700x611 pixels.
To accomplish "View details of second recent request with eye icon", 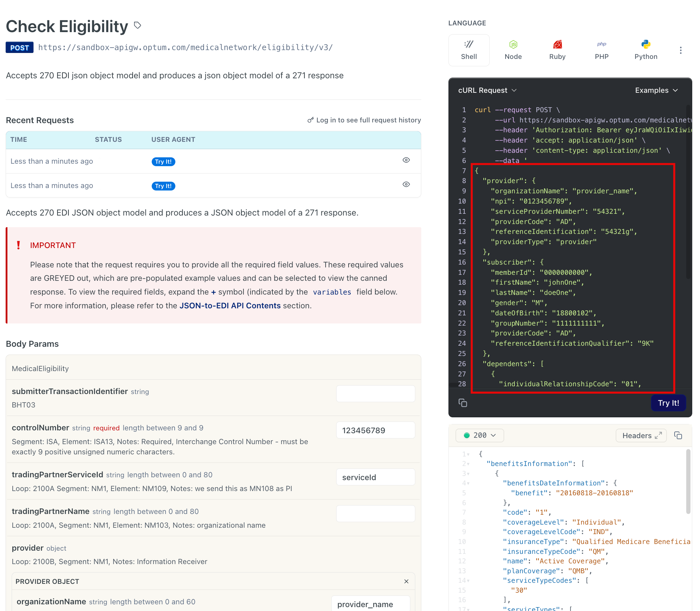I will point(406,184).
